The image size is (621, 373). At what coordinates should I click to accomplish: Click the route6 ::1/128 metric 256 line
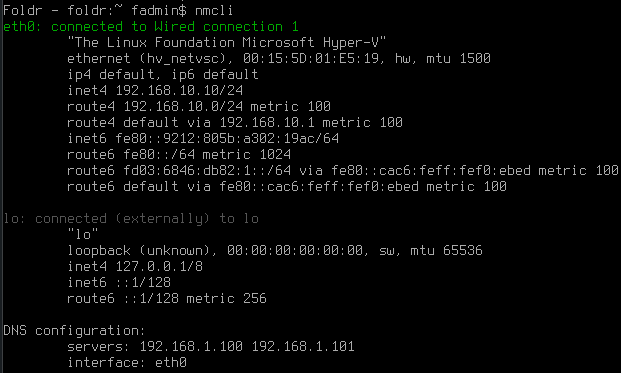[x=167, y=299]
